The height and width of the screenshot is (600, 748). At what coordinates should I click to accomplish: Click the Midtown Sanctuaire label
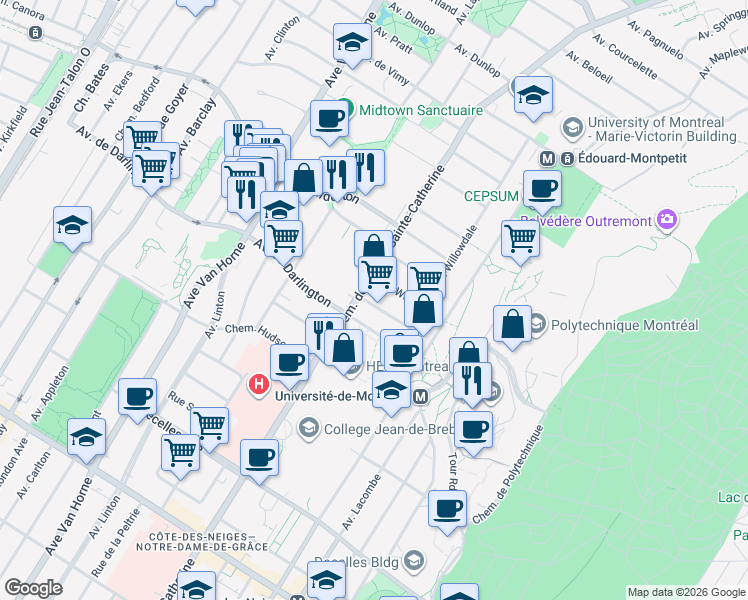(x=421, y=110)
